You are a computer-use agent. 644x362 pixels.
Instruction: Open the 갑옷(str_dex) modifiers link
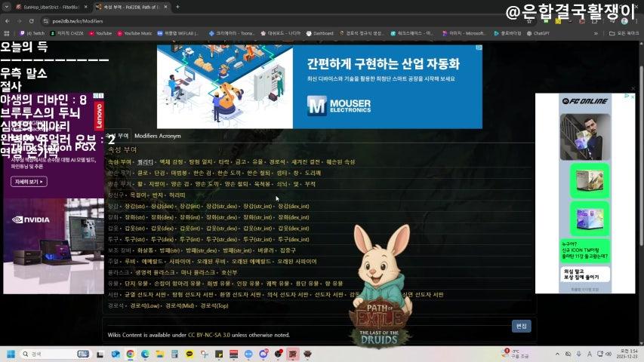[x=221, y=229]
